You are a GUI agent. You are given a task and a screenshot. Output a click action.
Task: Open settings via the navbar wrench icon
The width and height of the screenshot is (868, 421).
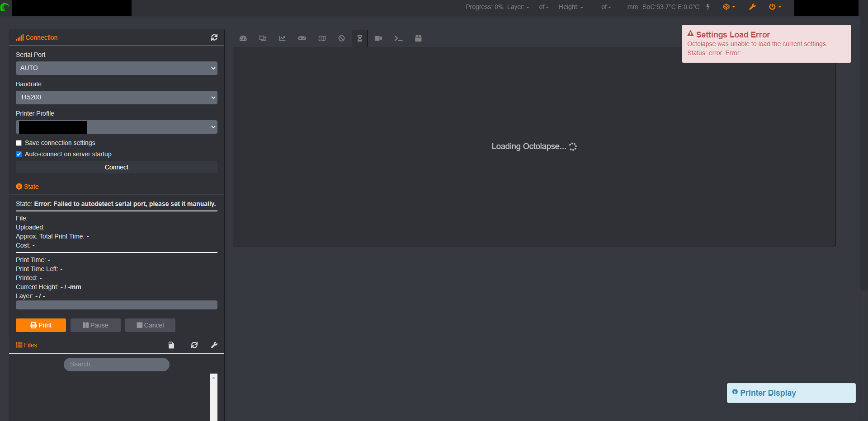(752, 7)
